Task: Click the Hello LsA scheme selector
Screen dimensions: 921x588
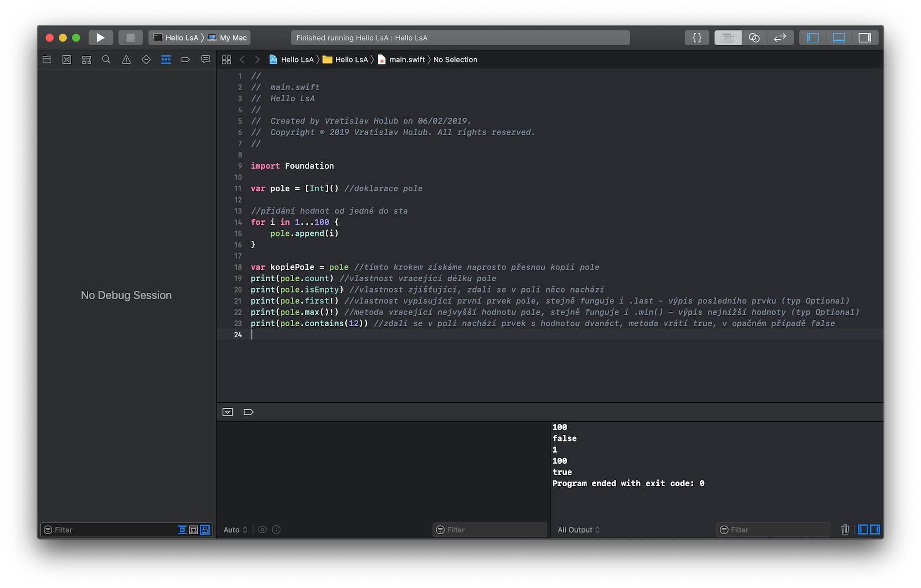Action: click(x=176, y=38)
